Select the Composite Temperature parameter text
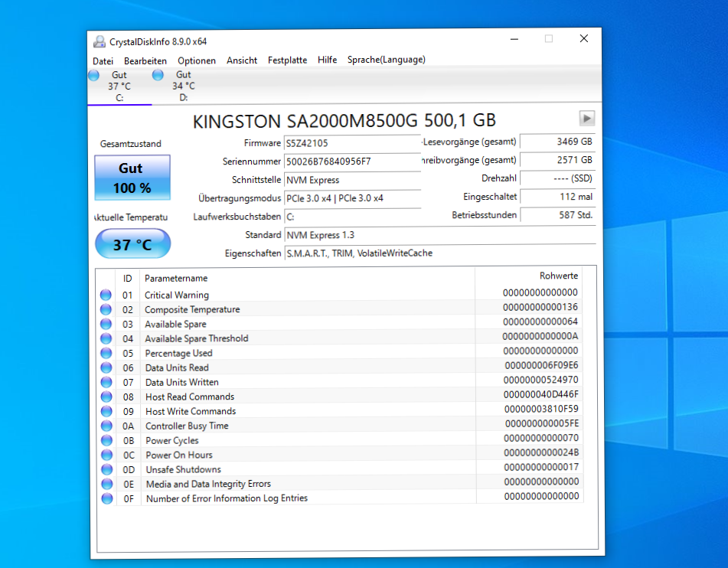 click(x=192, y=309)
